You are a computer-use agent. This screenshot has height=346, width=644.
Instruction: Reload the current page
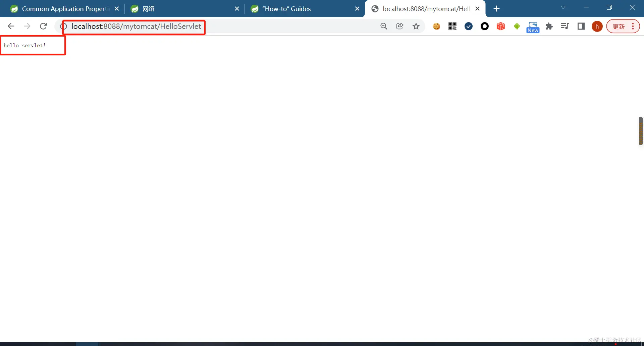click(43, 26)
